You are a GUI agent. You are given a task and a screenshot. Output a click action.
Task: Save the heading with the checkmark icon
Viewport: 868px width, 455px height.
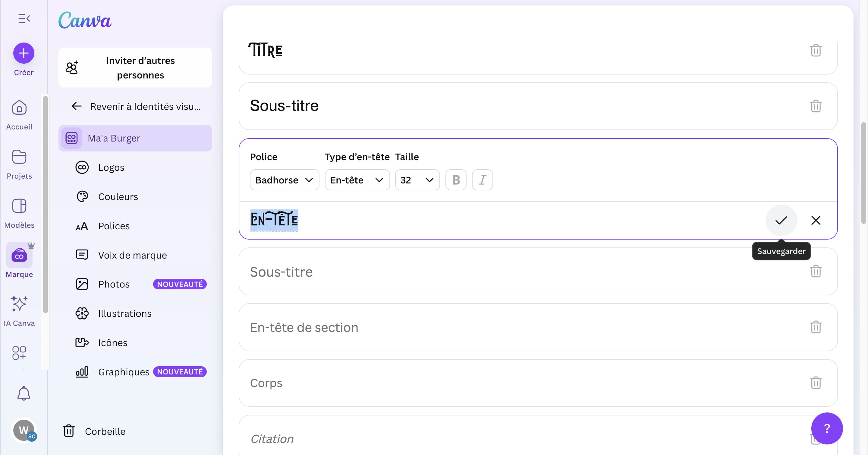click(x=781, y=220)
